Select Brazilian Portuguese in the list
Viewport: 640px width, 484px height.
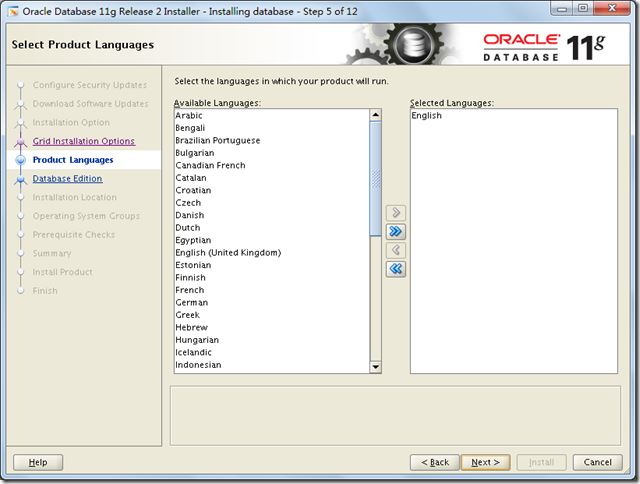(272, 140)
